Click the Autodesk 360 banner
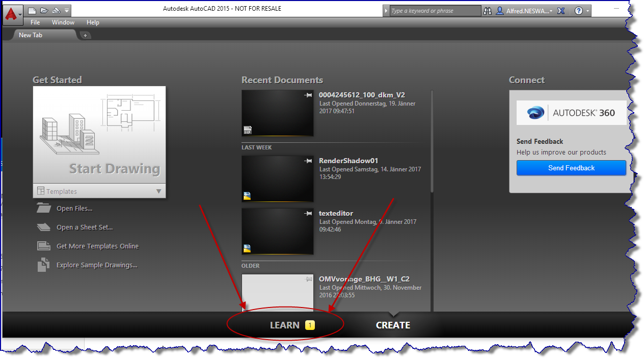The width and height of the screenshot is (644, 358). coord(572,113)
